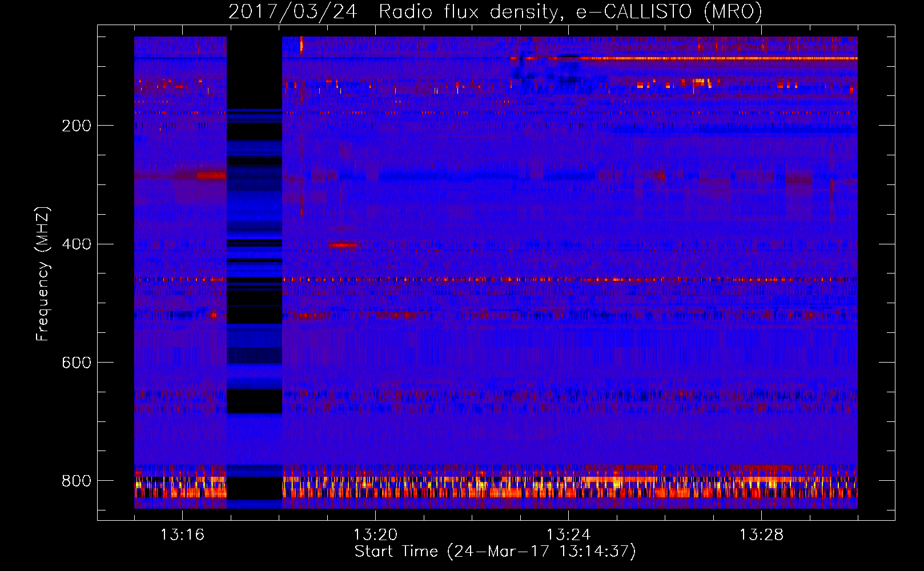The width and height of the screenshot is (924, 571).
Task: Click the 'Frequency (MHZ)' axis label
Action: pos(42,274)
